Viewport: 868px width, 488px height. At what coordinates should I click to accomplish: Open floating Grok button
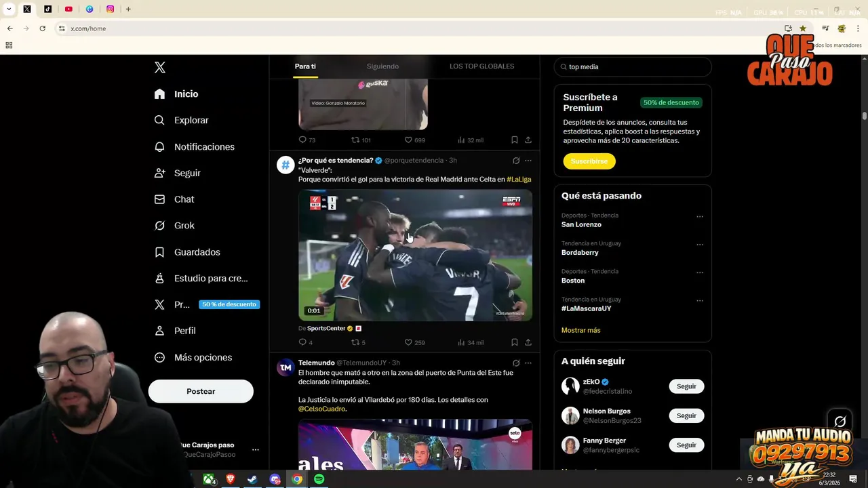pyautogui.click(x=840, y=422)
